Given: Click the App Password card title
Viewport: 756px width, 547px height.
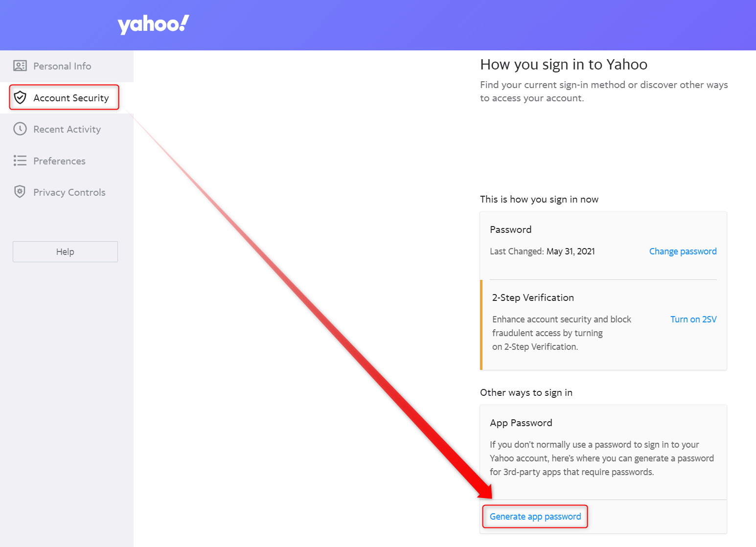Looking at the screenshot, I should (x=521, y=423).
